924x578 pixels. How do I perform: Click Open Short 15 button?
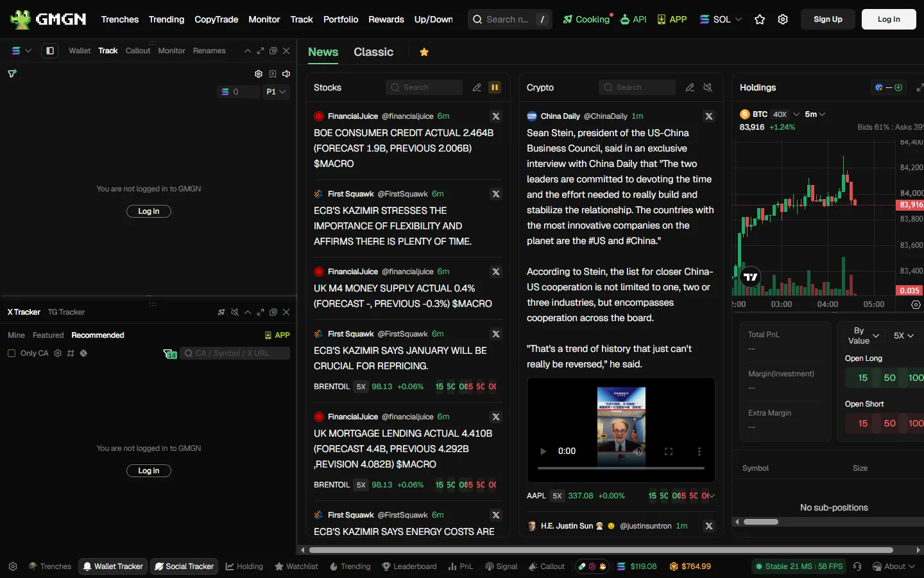863,423
